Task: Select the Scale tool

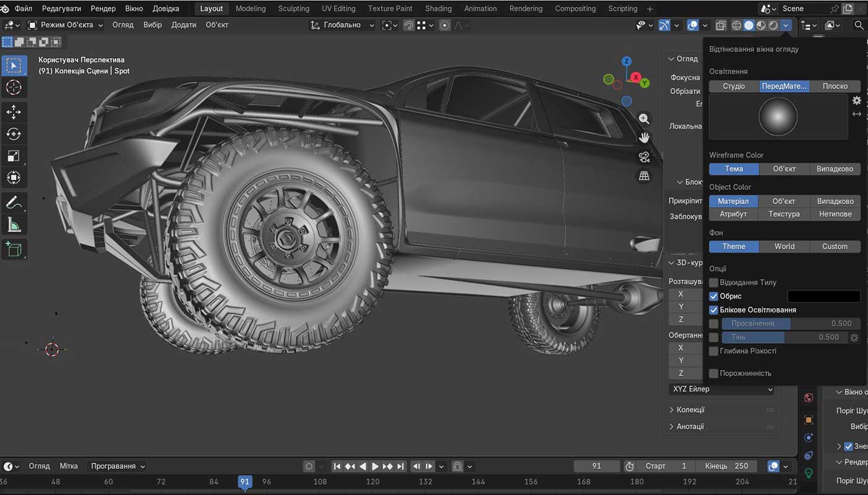Action: 14,156
